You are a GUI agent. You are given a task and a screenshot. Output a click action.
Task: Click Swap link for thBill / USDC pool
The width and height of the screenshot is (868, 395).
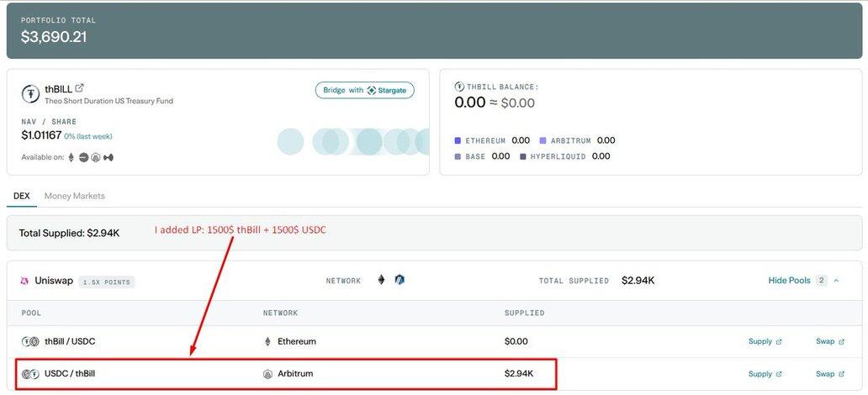coord(829,341)
